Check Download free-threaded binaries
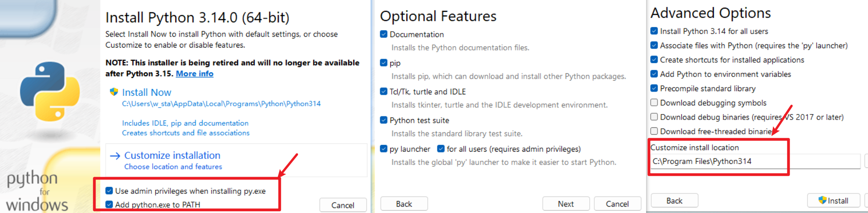The width and height of the screenshot is (868, 213). (654, 131)
